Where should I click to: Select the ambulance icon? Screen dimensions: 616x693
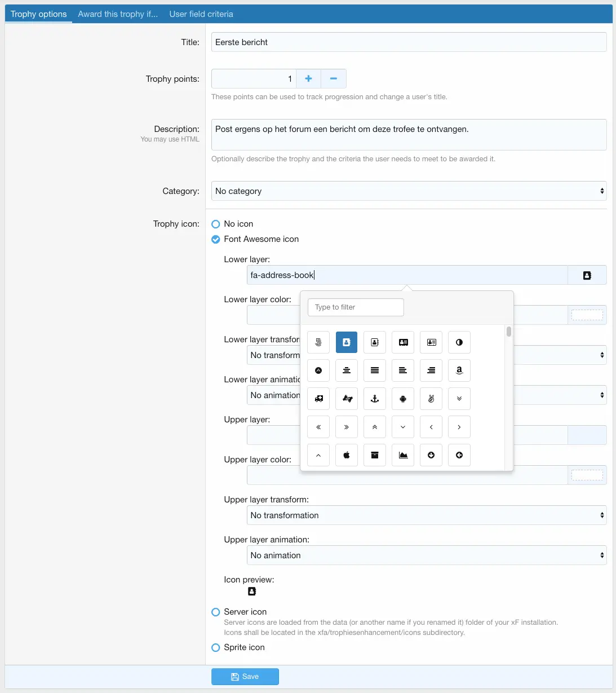tap(318, 399)
